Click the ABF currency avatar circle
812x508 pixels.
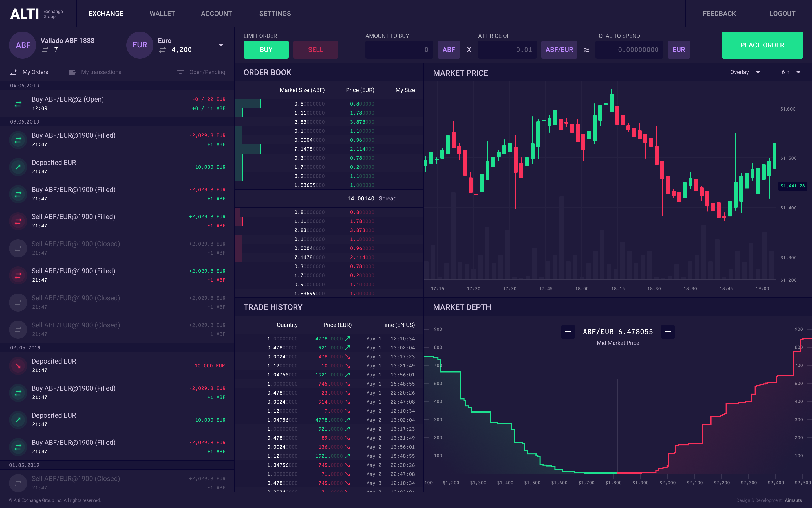tap(23, 45)
